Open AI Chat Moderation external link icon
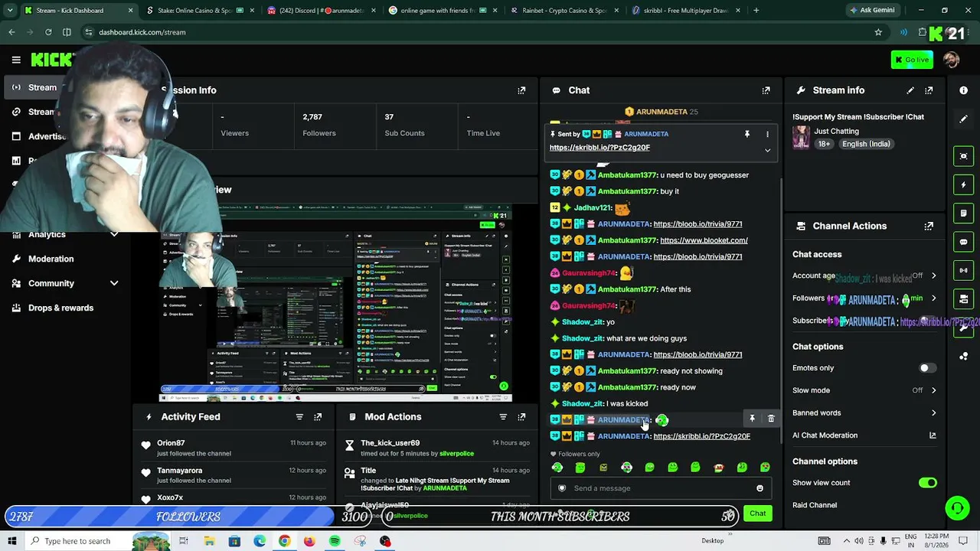 click(933, 435)
